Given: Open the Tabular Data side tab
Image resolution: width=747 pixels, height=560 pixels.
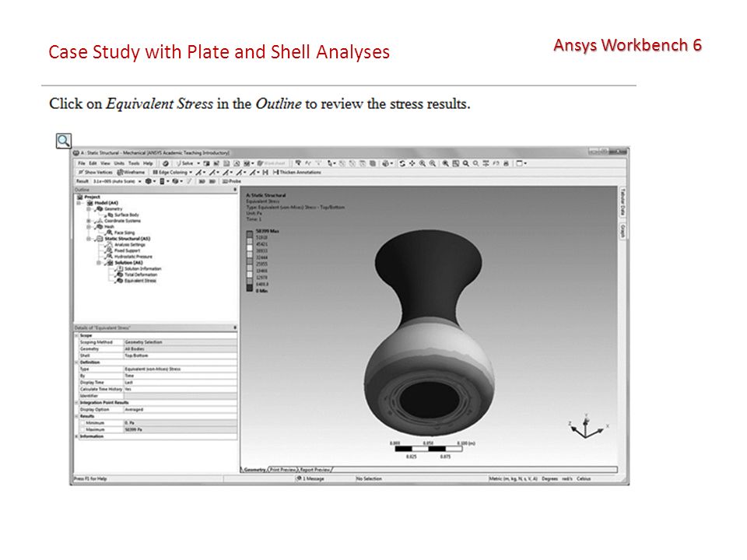Looking at the screenshot, I should pos(622,202).
